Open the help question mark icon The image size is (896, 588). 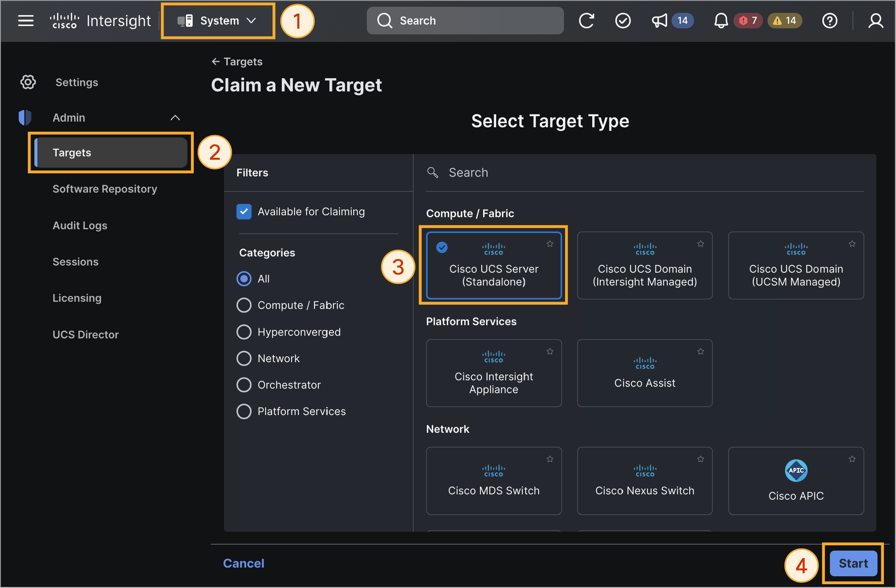click(830, 21)
